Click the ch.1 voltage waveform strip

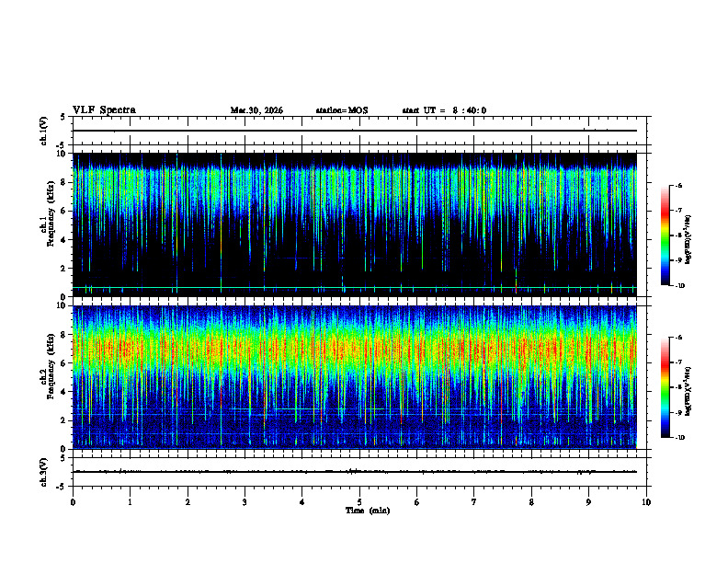[355, 131]
